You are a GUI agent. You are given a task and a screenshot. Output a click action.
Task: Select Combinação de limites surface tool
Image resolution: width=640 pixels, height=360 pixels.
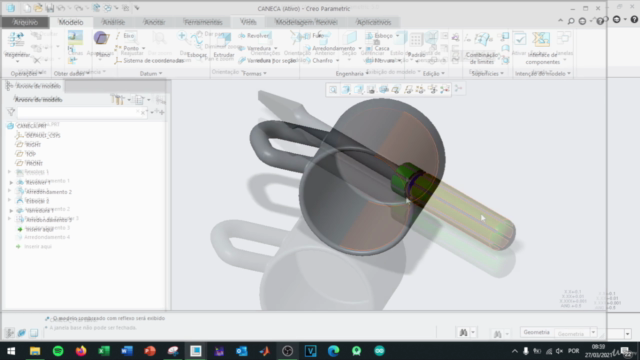[x=482, y=47]
